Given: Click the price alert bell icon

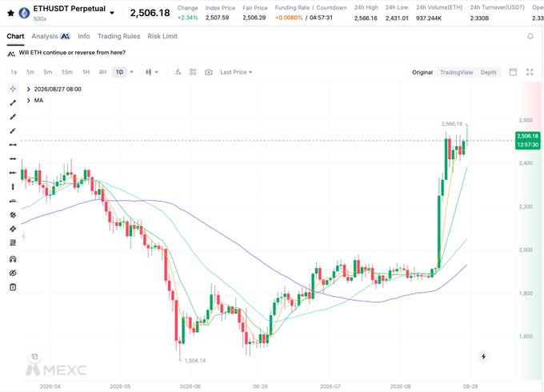Looking at the screenshot, I should pyautogui.click(x=530, y=36).
